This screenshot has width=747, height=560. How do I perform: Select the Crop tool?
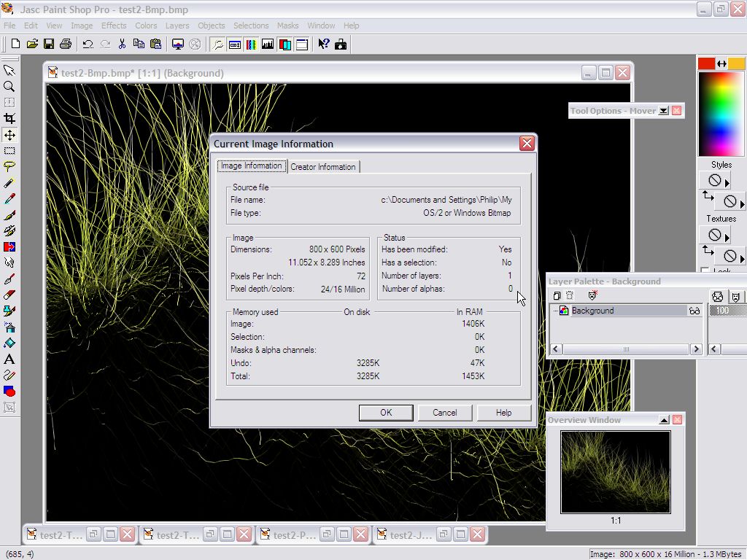tap(9, 119)
